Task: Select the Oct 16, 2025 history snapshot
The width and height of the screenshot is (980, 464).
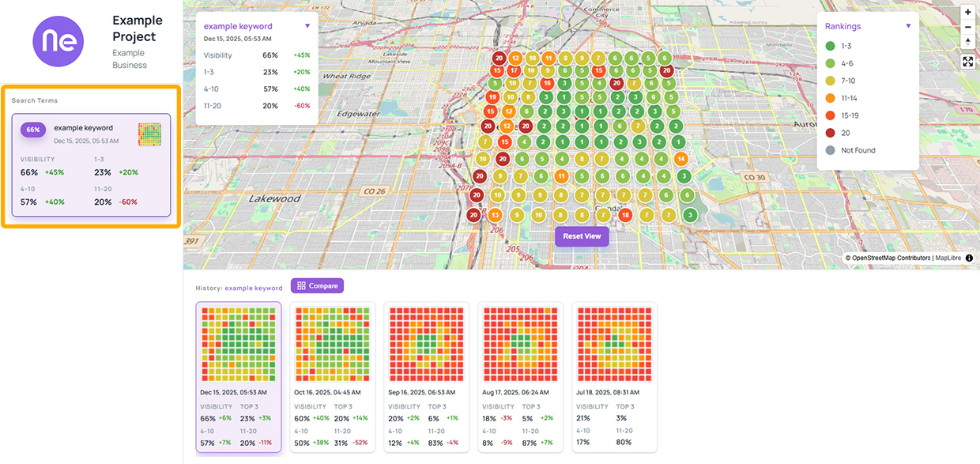Action: (x=332, y=377)
